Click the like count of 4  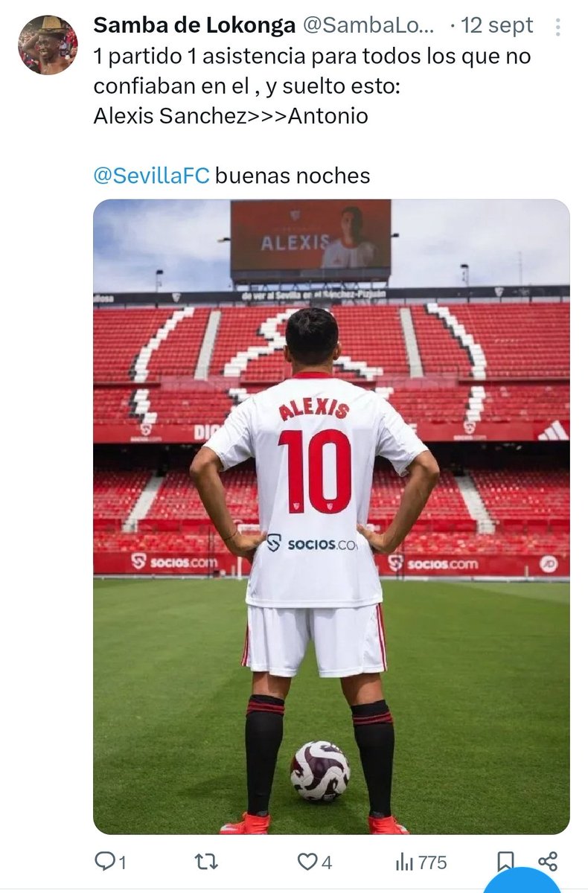pyautogui.click(x=326, y=863)
